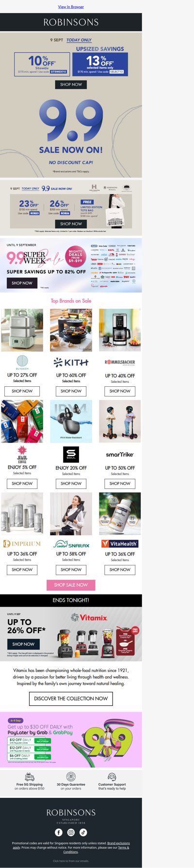The image size is (194, 868).
Task: Click the 30 Days Guarantee badge icon
Action: tap(71, 777)
